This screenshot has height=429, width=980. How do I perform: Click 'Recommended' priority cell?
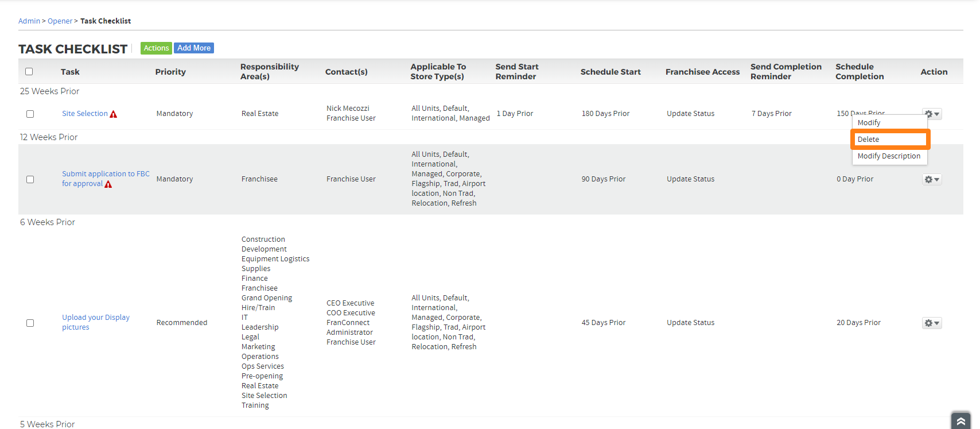click(x=182, y=323)
